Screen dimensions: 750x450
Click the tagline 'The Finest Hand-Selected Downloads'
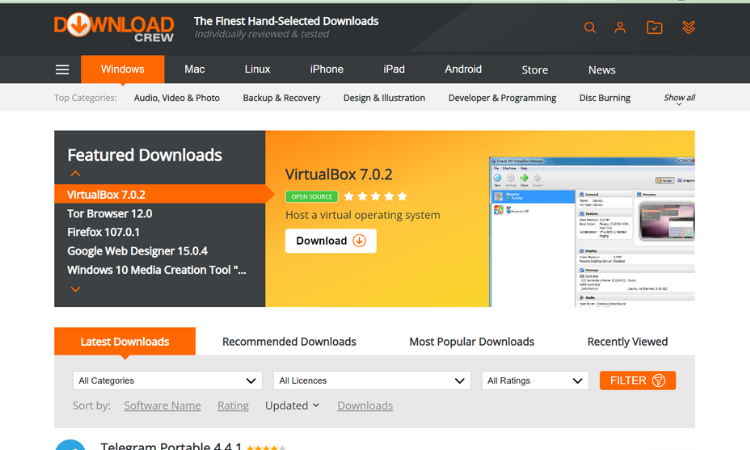coord(286,21)
